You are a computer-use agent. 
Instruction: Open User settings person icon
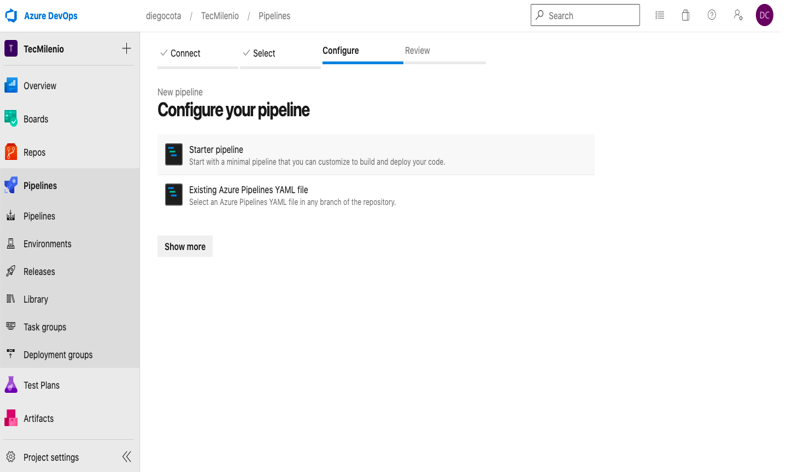coord(738,15)
